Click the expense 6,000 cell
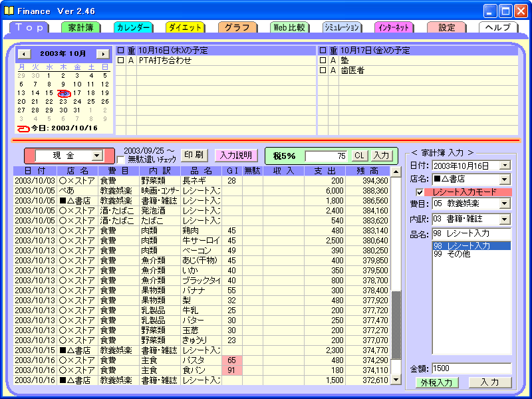 click(325, 191)
